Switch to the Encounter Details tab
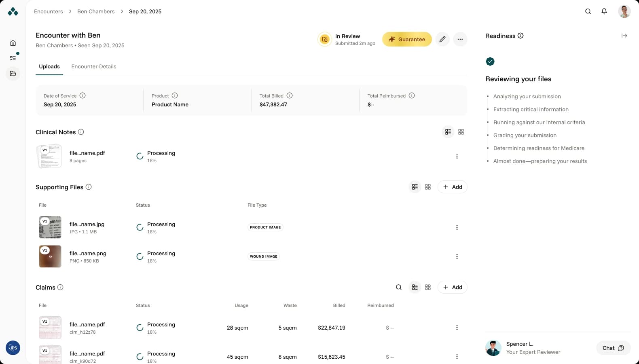 pos(94,67)
